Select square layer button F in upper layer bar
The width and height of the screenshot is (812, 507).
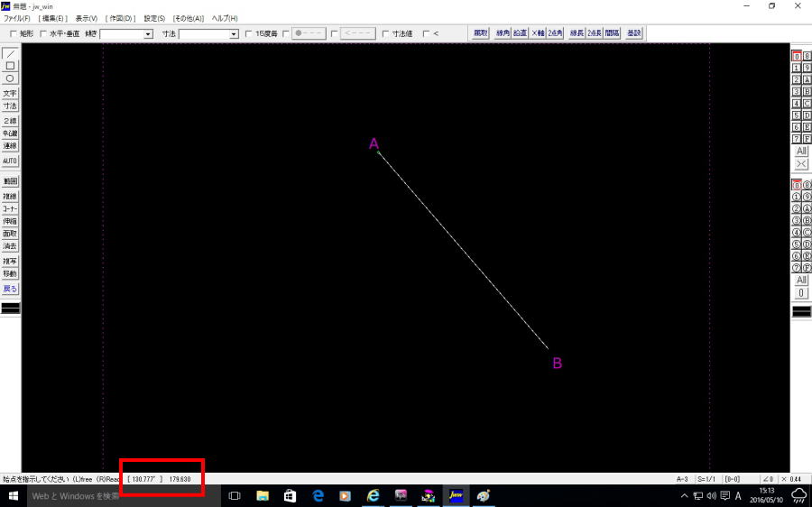(807, 139)
